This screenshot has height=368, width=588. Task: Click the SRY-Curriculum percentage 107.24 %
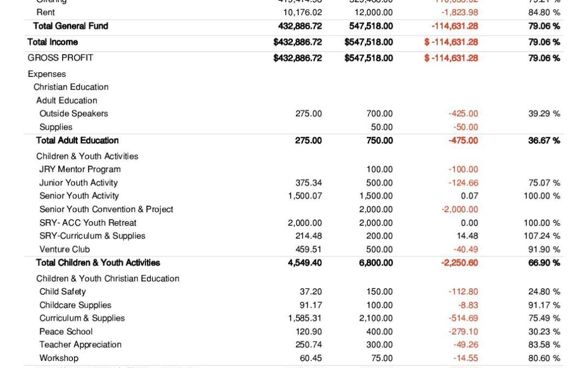(542, 236)
